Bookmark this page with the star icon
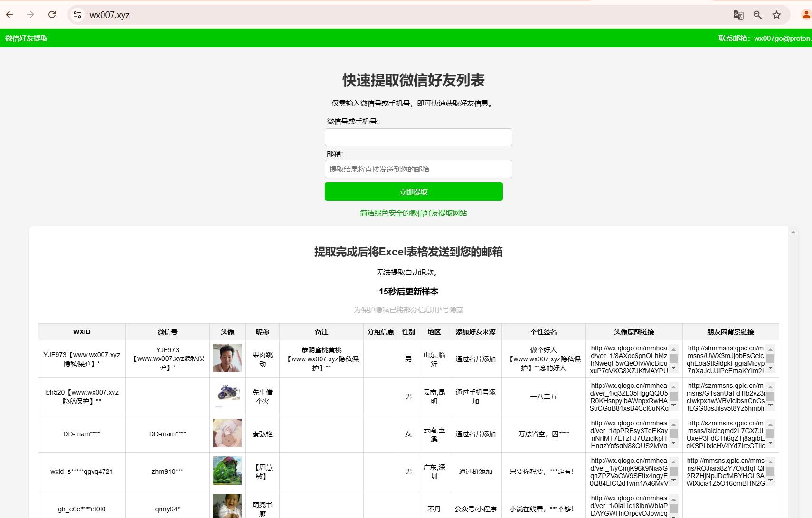The width and height of the screenshot is (812, 518). point(776,15)
